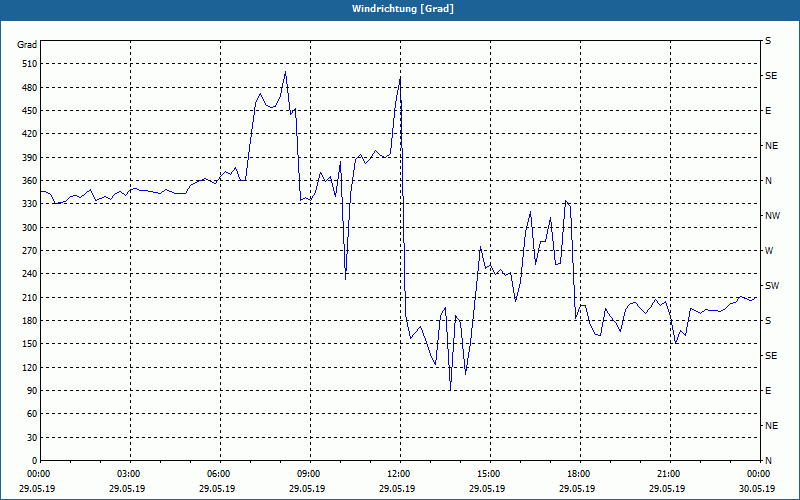Click the 15:00 time label

click(490, 474)
